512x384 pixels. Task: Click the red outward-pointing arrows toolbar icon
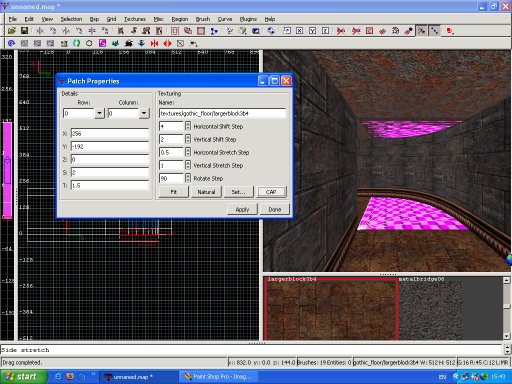coord(167,43)
